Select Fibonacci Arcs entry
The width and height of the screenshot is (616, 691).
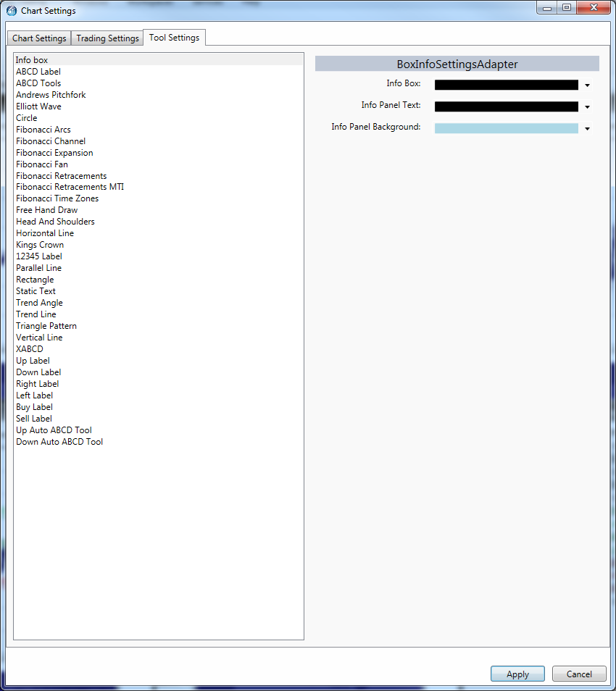click(x=159, y=130)
